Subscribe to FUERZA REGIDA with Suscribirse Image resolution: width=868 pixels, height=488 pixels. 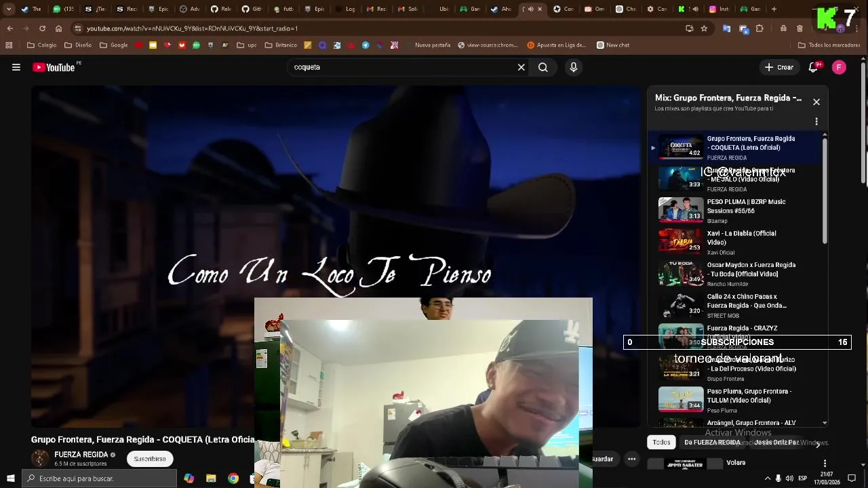[150, 459]
